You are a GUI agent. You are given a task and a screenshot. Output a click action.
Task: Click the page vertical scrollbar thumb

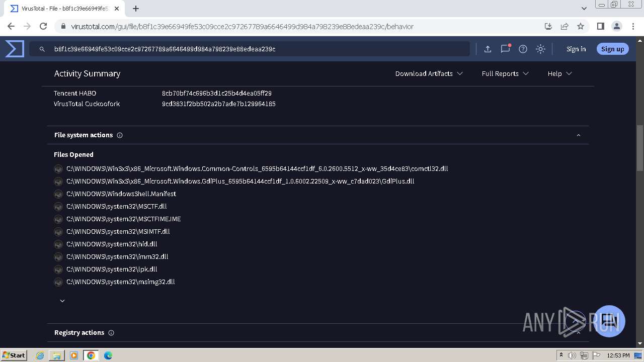[x=639, y=148]
